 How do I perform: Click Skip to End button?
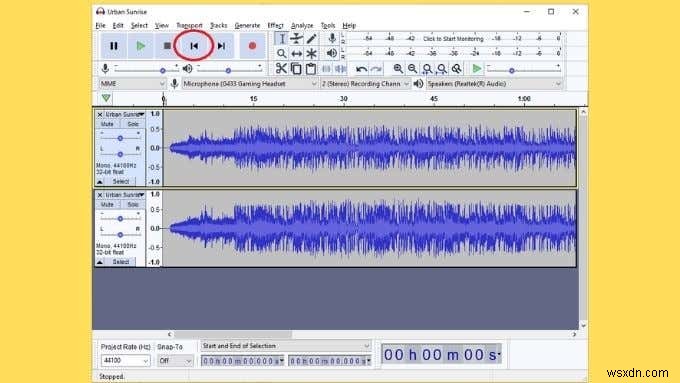pos(221,46)
